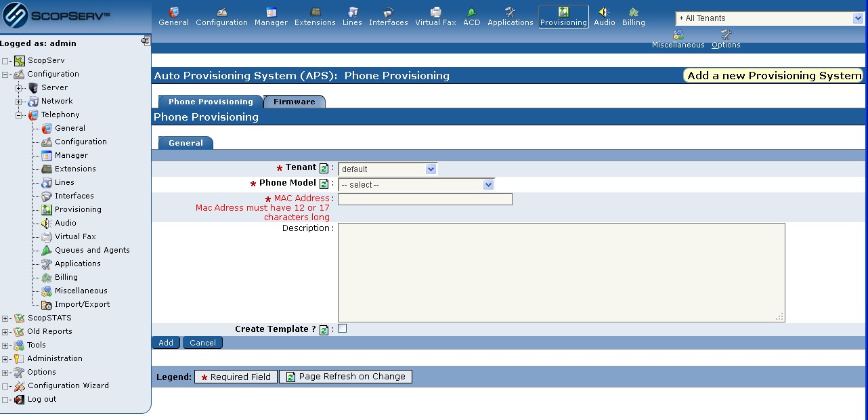Open Virtual Fax from the top toolbar

tap(435, 17)
